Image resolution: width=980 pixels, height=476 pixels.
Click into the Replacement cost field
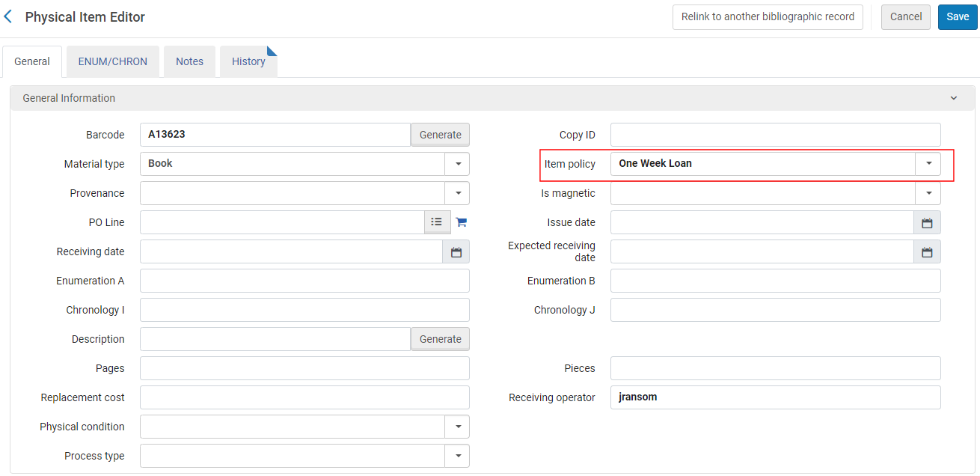(304, 397)
